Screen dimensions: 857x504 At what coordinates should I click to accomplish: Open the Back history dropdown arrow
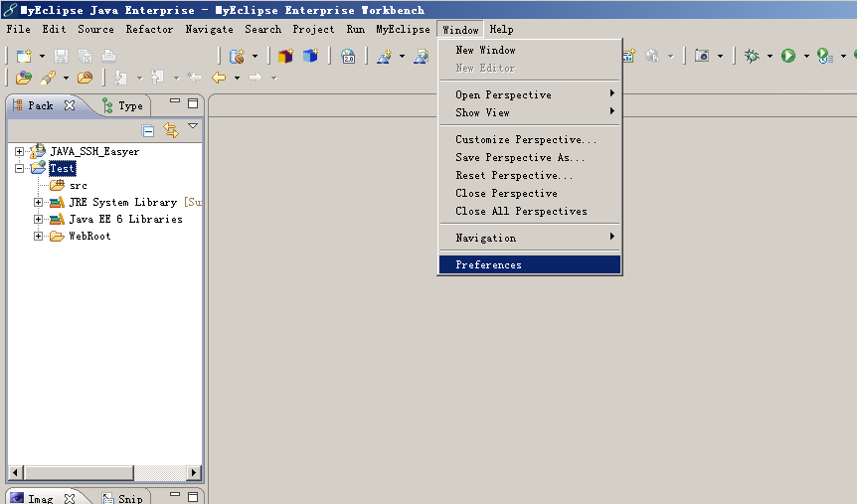237,78
